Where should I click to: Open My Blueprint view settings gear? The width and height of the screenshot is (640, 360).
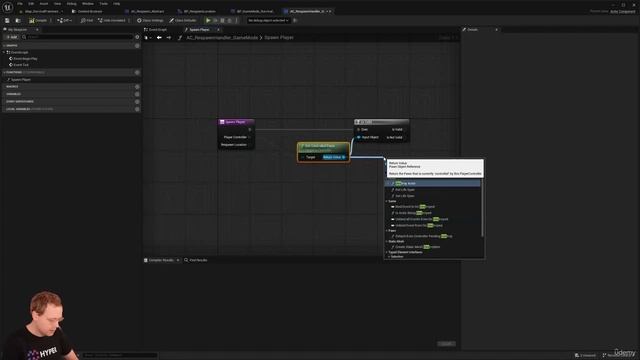point(137,37)
